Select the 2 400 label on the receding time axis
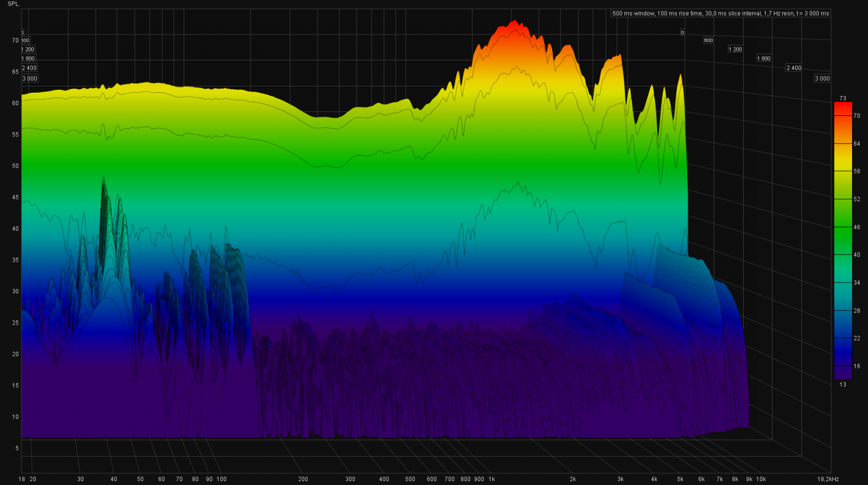Image resolution: width=868 pixels, height=485 pixels. point(793,68)
